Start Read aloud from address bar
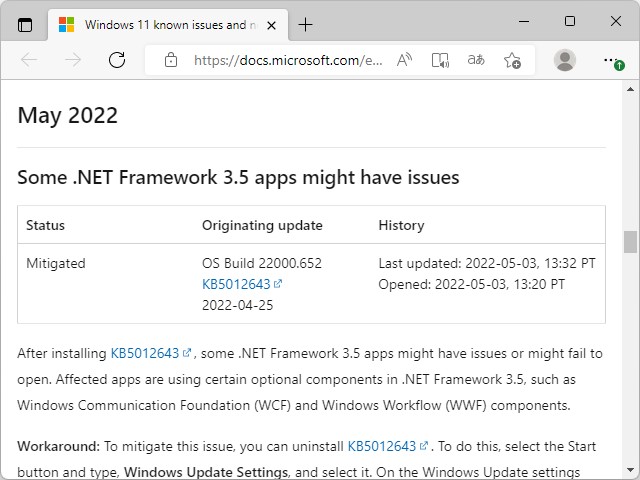Image resolution: width=640 pixels, height=480 pixels. pyautogui.click(x=404, y=60)
